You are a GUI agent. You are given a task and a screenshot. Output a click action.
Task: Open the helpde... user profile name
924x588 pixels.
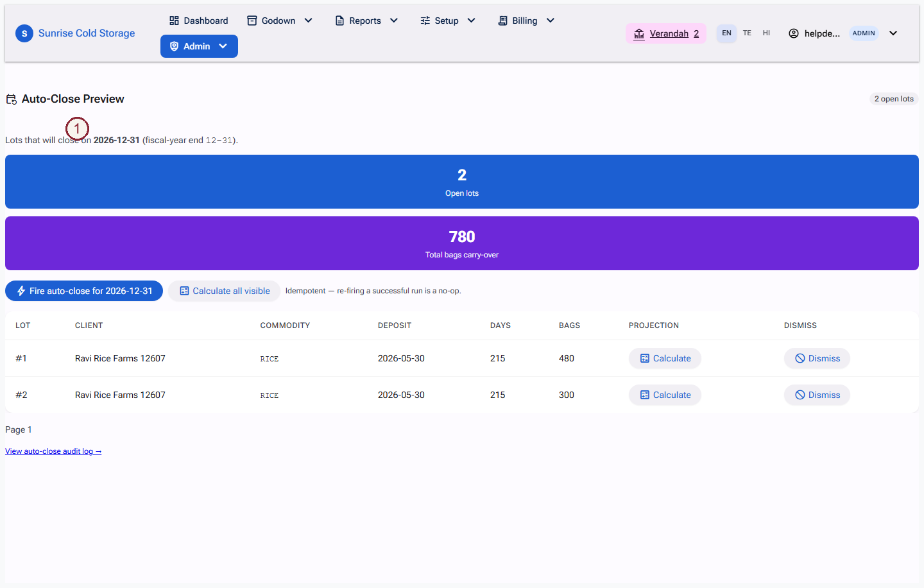click(822, 33)
